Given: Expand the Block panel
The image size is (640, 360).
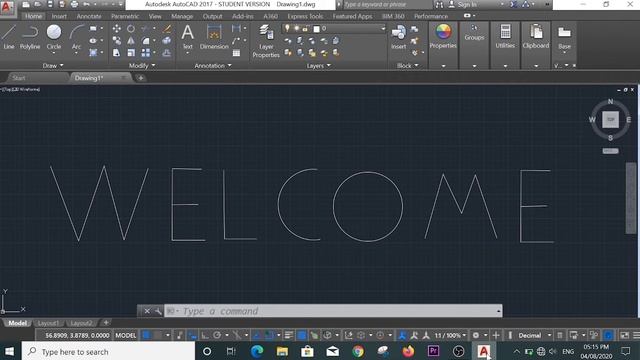Looking at the screenshot, I should pos(408,65).
